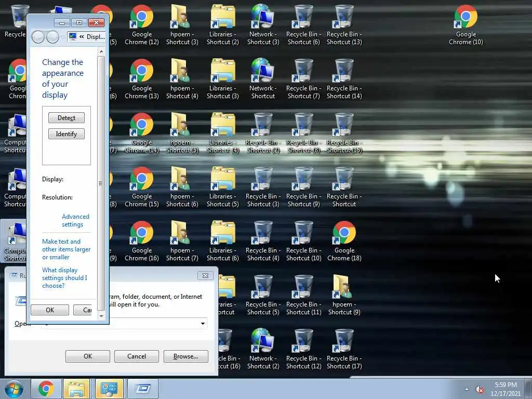
Task: Select Libraries - Shortcut (5) icon
Action: pos(222,187)
